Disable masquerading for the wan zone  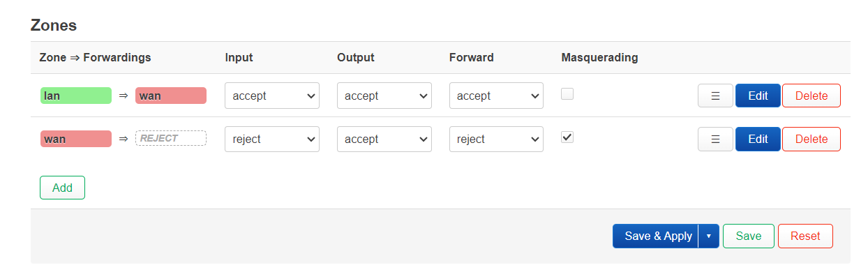tap(567, 137)
